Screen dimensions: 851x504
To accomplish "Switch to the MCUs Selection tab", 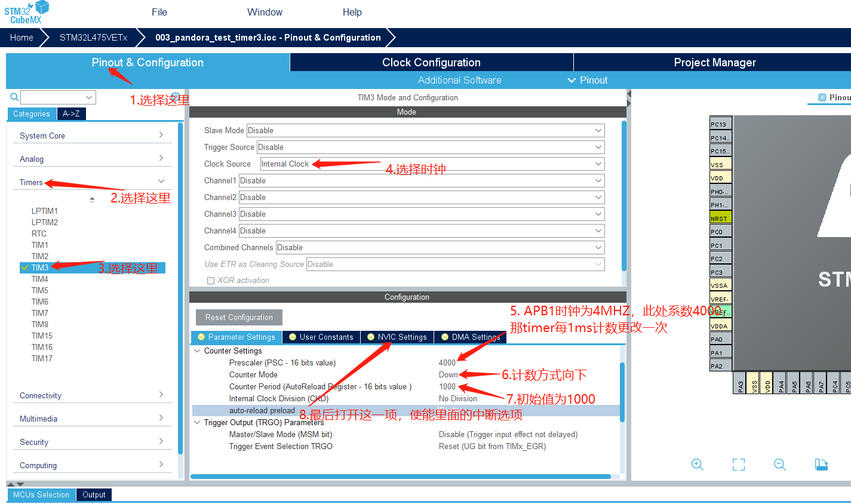I will coord(41,494).
